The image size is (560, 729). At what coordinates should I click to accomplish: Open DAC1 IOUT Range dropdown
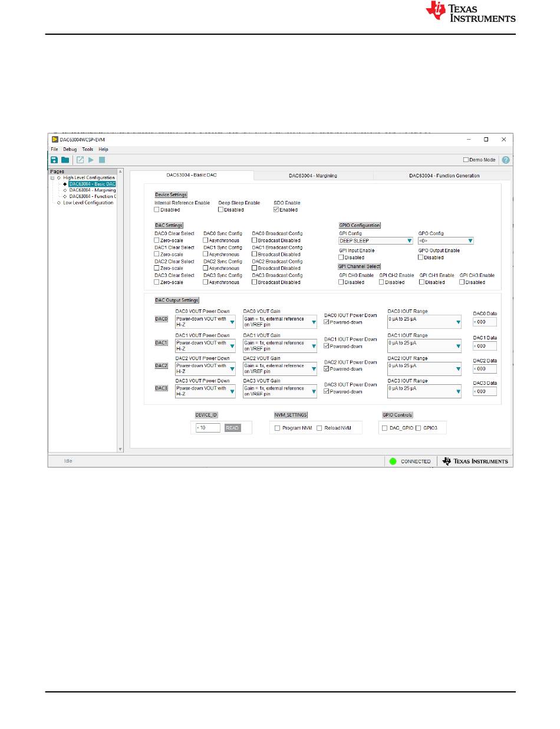424,345
